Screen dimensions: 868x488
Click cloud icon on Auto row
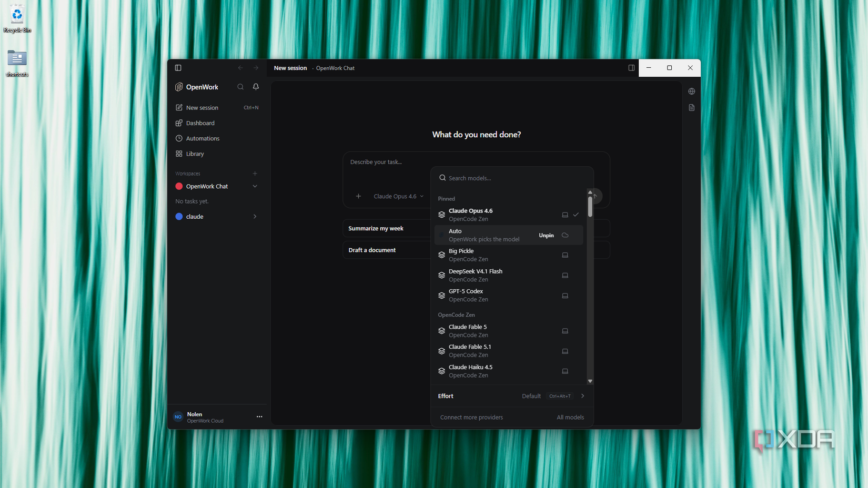pyautogui.click(x=565, y=235)
